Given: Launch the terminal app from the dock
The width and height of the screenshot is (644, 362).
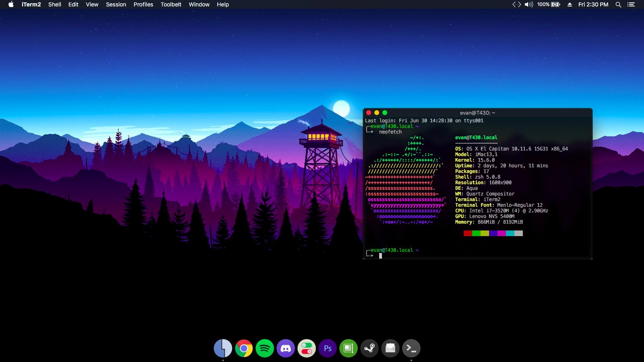Looking at the screenshot, I should (x=411, y=348).
